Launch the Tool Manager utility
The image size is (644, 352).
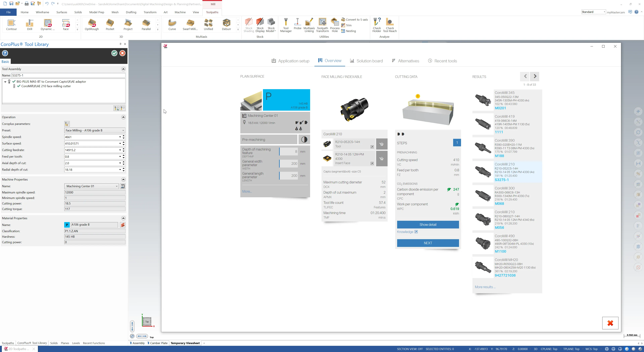tap(285, 24)
